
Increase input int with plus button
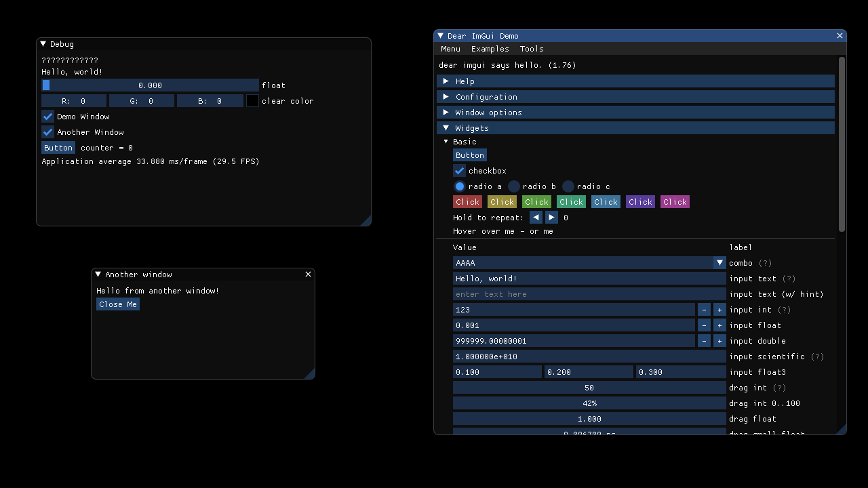(x=719, y=310)
